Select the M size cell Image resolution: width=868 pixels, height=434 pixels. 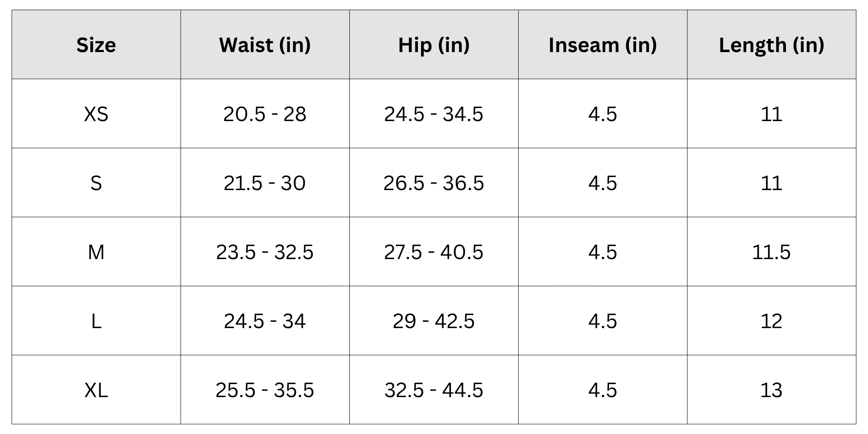tap(96, 252)
